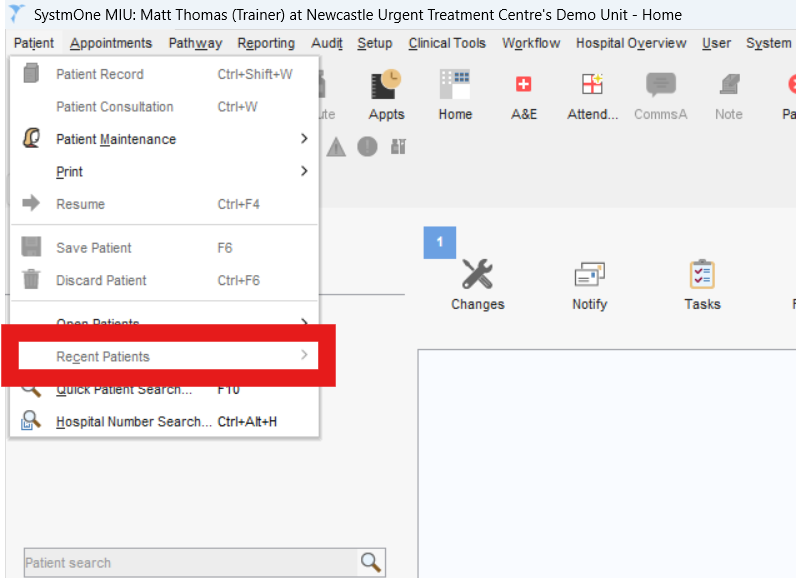Open the Reporting menu

point(266,43)
